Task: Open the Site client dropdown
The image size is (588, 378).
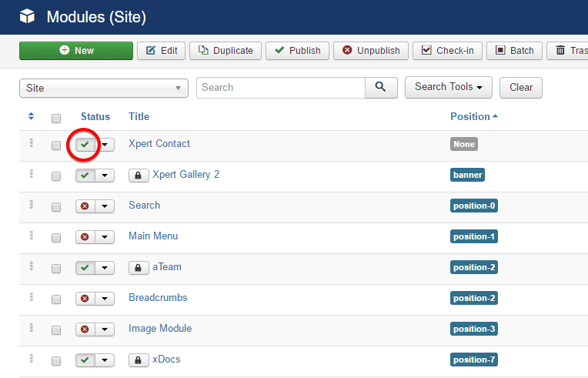Action: point(103,88)
